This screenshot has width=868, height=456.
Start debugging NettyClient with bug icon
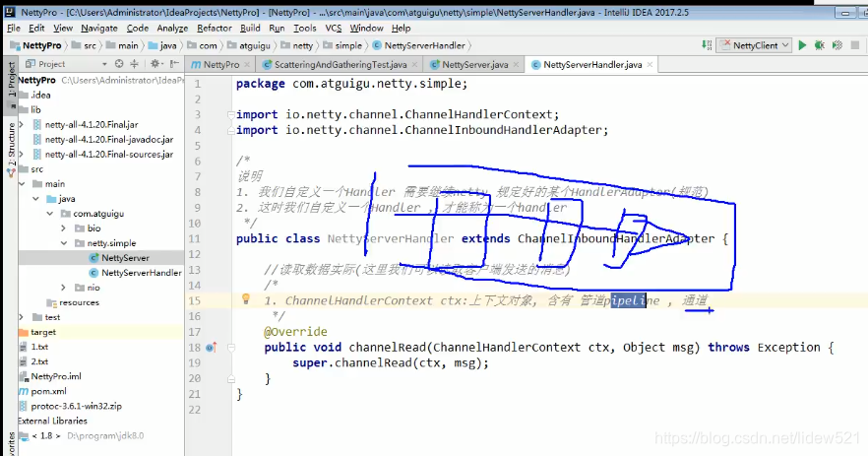tap(819, 45)
